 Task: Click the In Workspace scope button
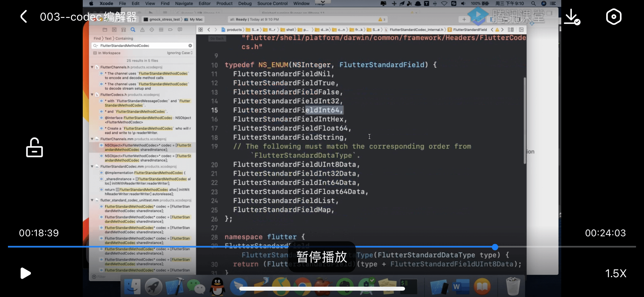[x=107, y=53]
